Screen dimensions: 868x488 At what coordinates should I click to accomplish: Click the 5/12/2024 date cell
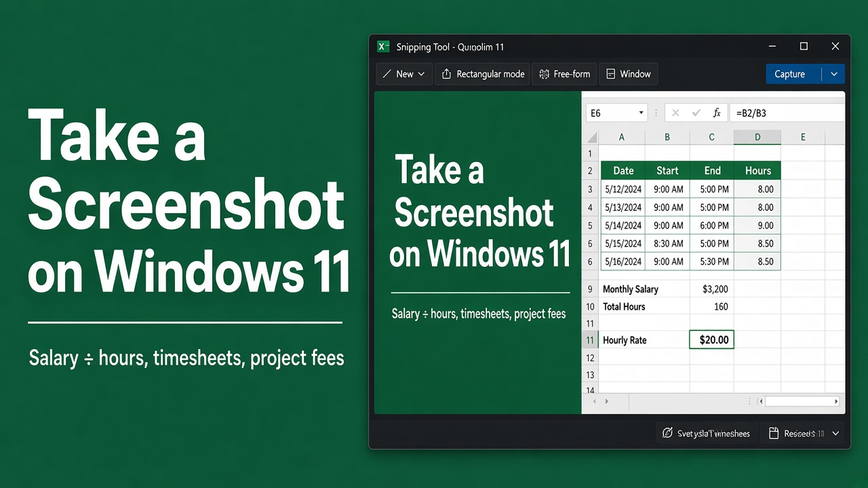[x=623, y=189]
